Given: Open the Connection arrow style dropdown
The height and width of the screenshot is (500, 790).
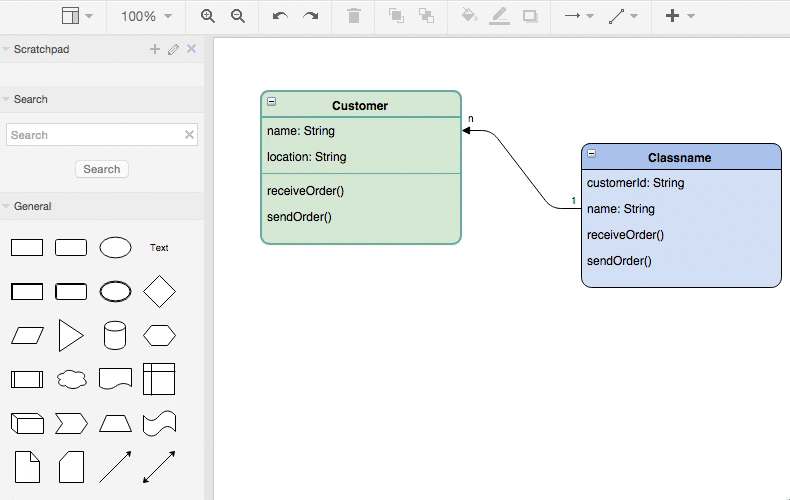Looking at the screenshot, I should point(578,16).
